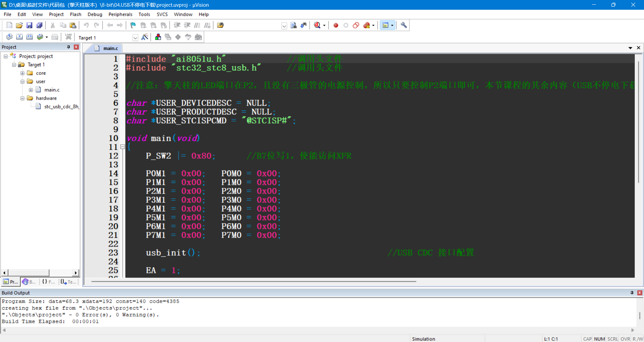Open the breakpoints dropdown arrow
The height and width of the screenshot is (342, 644).
click(373, 26)
